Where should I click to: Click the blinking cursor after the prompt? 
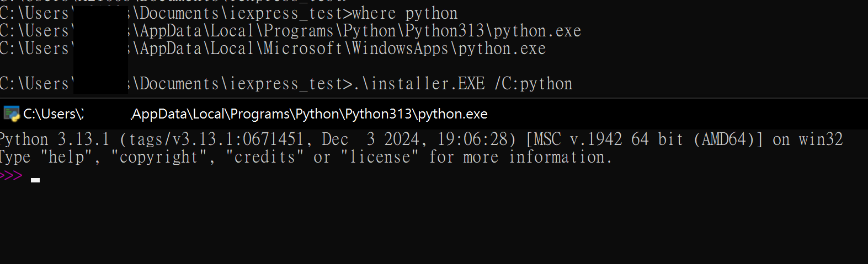[35, 180]
